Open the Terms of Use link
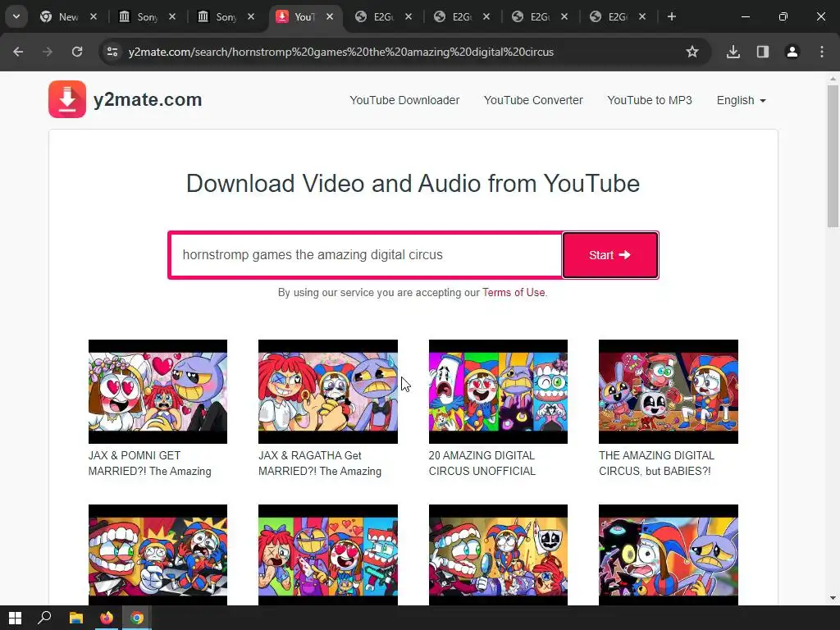The image size is (840, 630). (514, 293)
